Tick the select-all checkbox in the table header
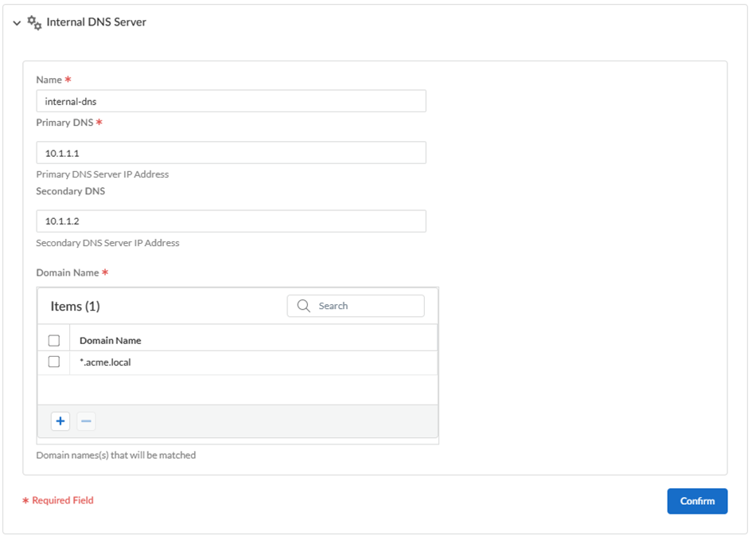Viewport: 756px width, 544px height. point(54,340)
